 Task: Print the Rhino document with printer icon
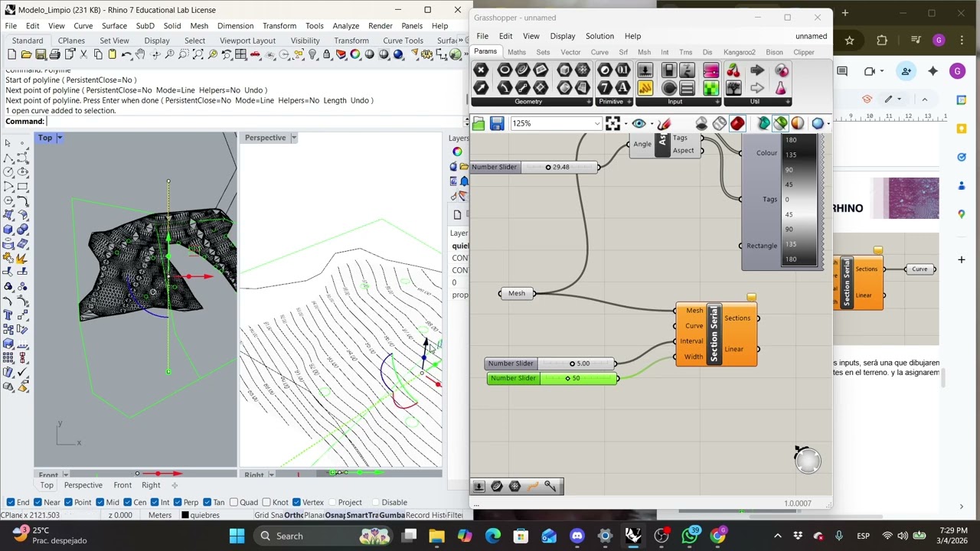click(x=55, y=54)
